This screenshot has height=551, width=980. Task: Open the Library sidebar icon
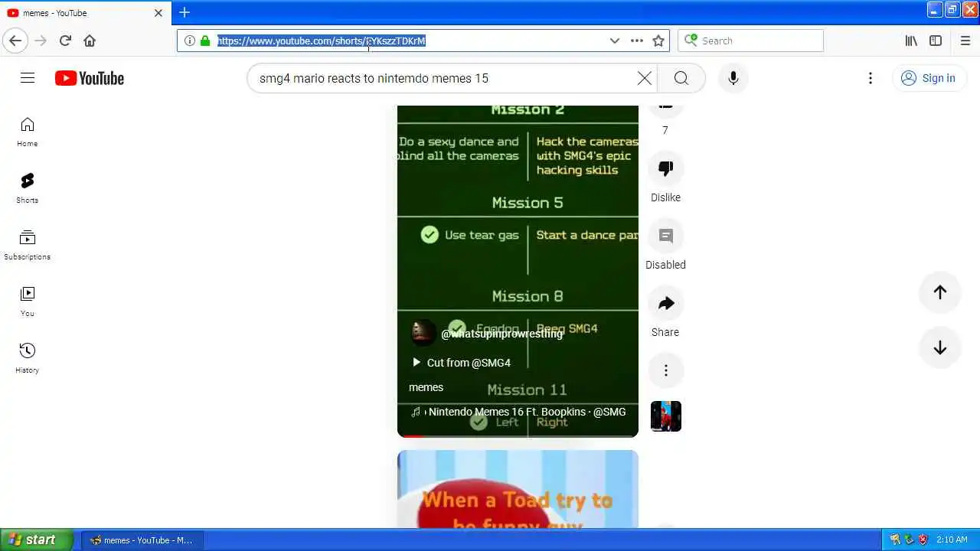tap(911, 41)
